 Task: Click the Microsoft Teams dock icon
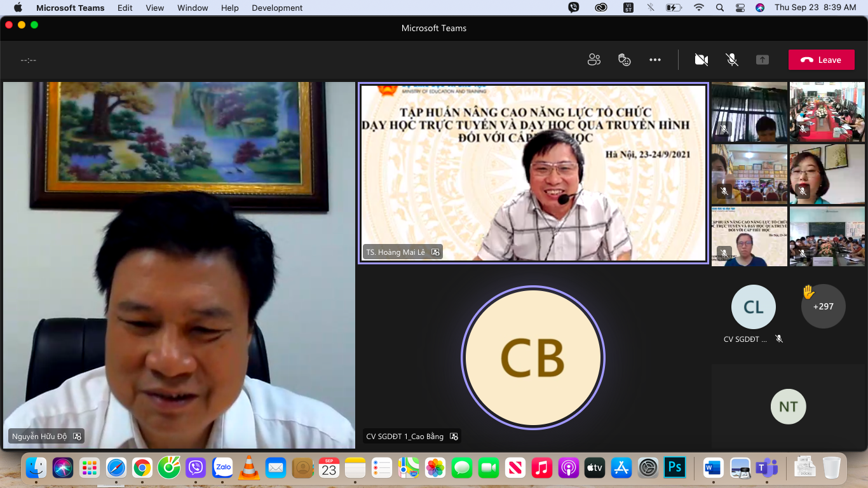pos(767,468)
